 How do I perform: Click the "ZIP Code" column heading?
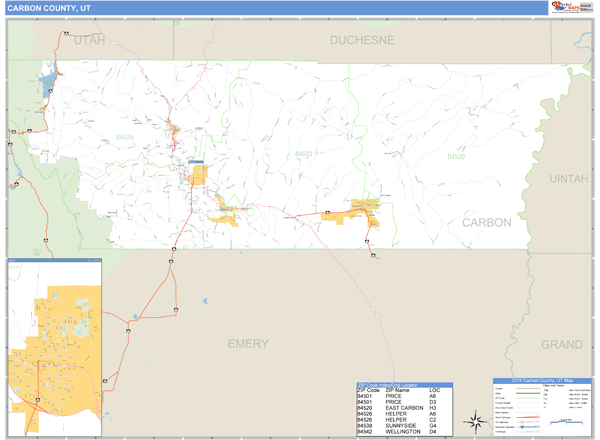pyautogui.click(x=368, y=390)
